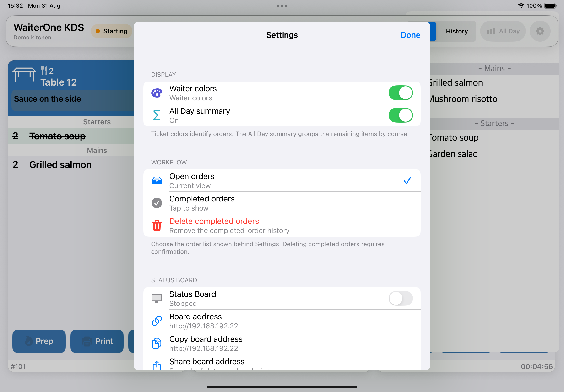This screenshot has height=392, width=564.
Task: Tap the - Mains - header in All Day panel
Action: point(494,69)
